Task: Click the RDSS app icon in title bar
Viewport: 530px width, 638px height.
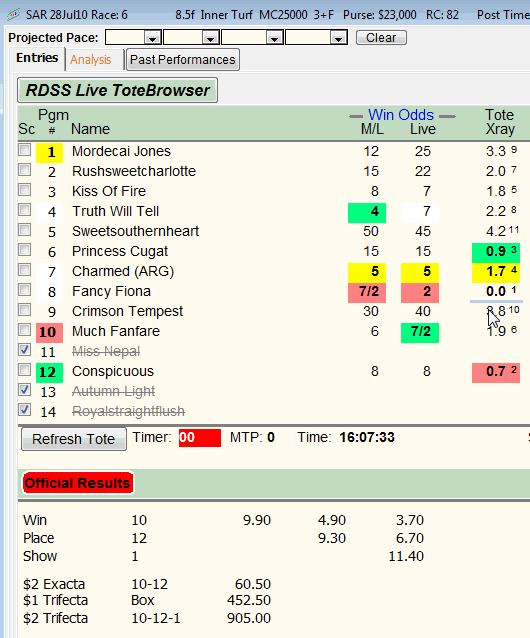Action: [x=13, y=15]
